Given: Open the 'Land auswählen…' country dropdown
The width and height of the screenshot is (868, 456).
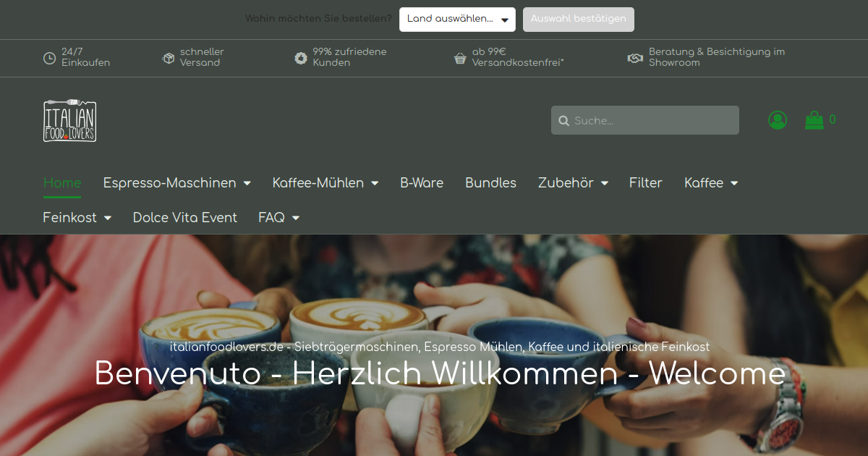Looking at the screenshot, I should (457, 20).
